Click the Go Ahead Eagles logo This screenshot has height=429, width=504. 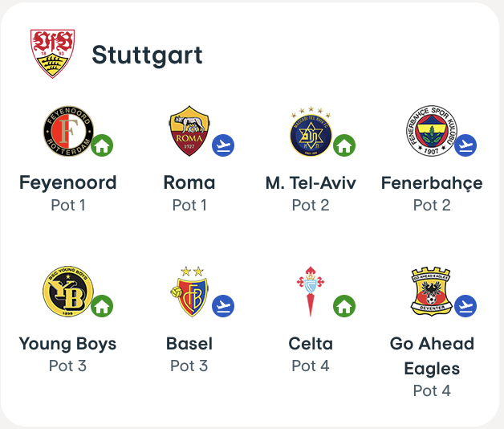coord(431,292)
